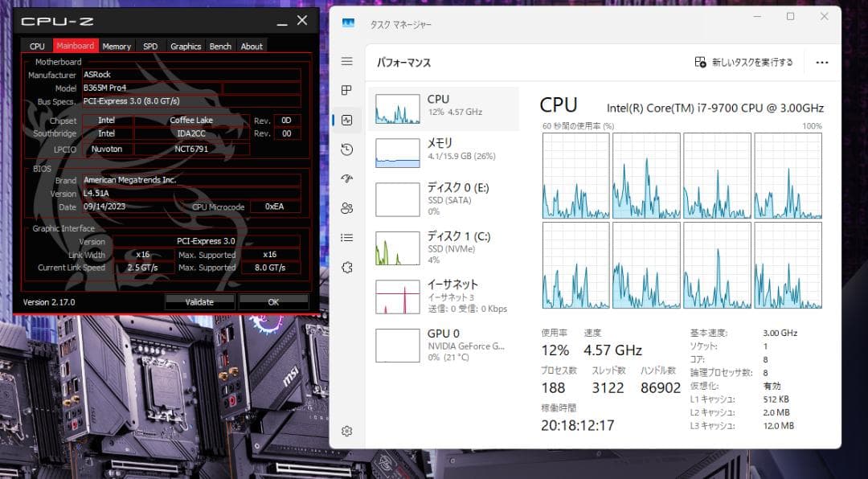
Task: Click the PCI-Express 3.0 (8.0 GT/s) bus specs field
Action: (191, 100)
